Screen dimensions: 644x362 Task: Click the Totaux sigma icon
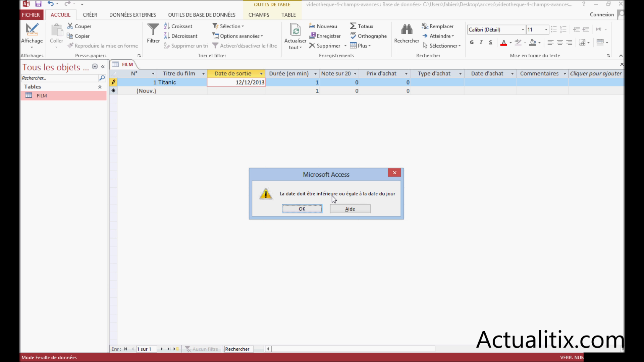353,26
